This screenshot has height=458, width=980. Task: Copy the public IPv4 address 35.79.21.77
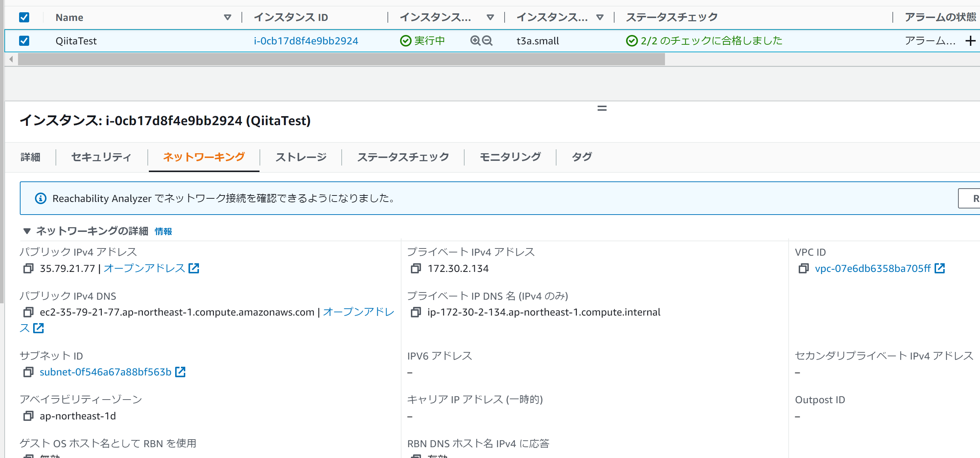28,268
